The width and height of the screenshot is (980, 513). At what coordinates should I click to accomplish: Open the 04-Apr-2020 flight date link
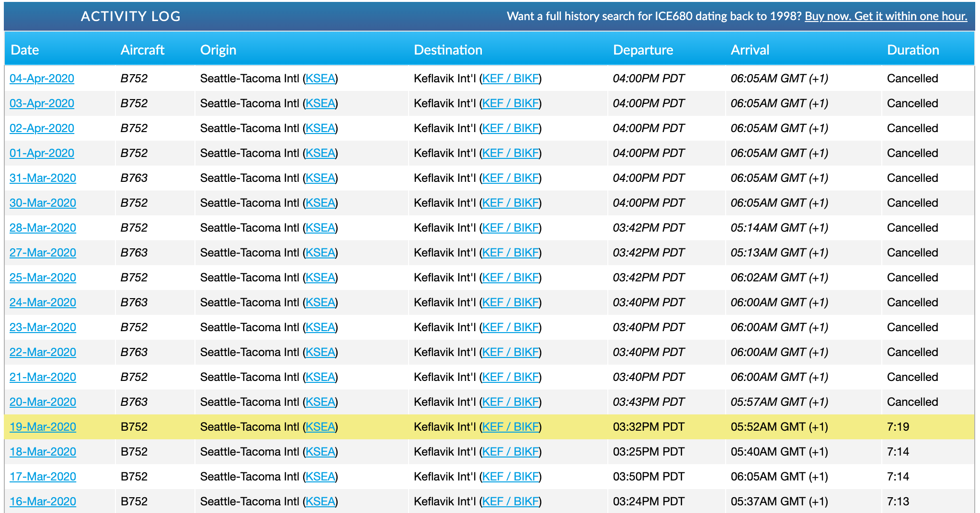[42, 78]
